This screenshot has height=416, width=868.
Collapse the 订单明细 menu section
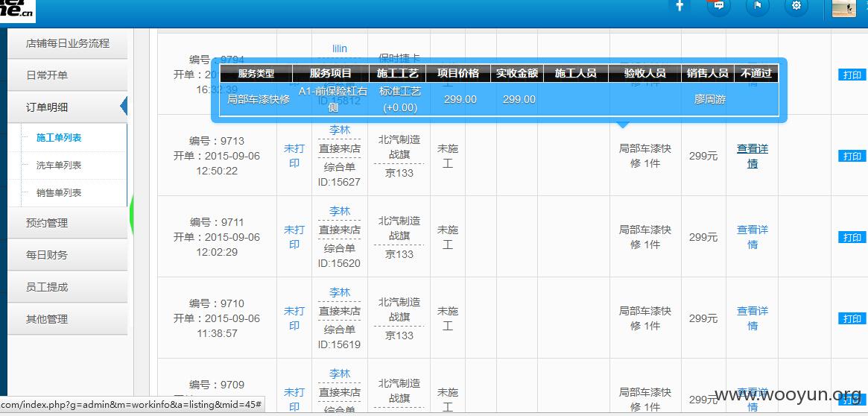68,107
